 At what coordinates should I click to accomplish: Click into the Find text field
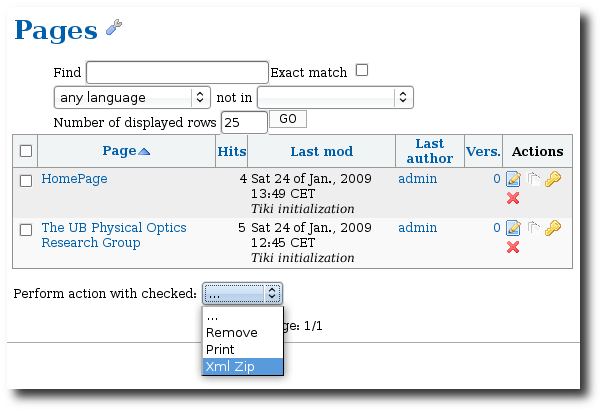[177, 72]
